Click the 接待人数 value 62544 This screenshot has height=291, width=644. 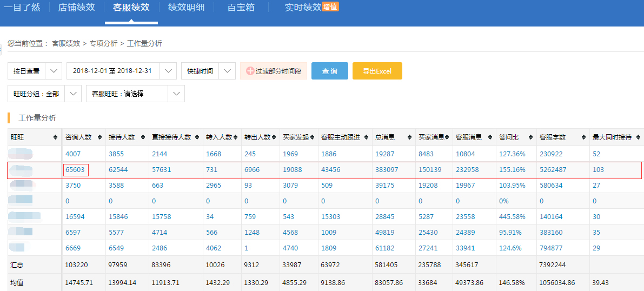117,170
